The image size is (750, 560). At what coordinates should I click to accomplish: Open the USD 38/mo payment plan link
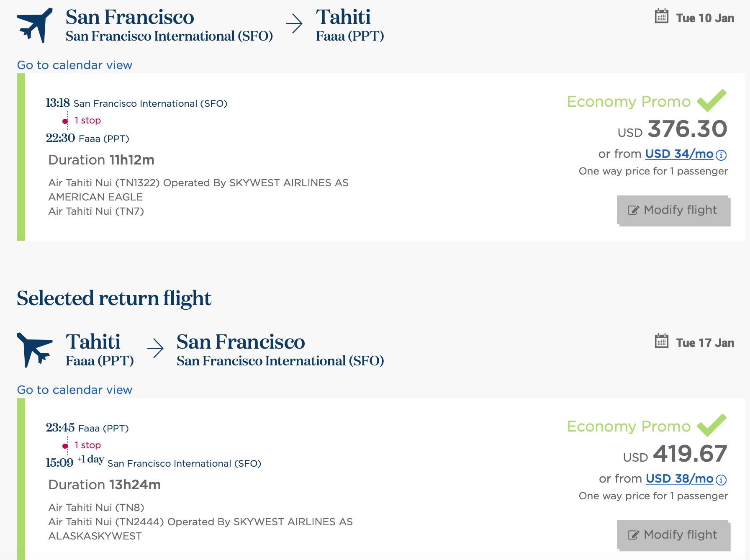tap(679, 479)
